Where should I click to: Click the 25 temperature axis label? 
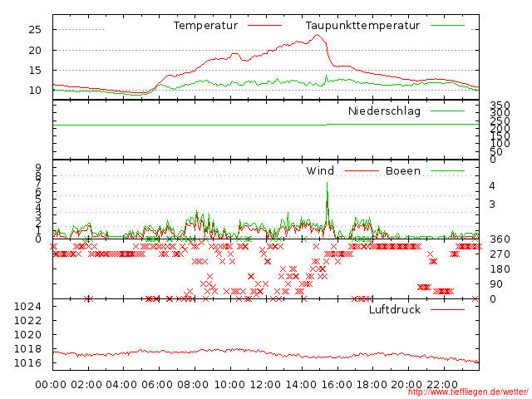click(x=35, y=29)
